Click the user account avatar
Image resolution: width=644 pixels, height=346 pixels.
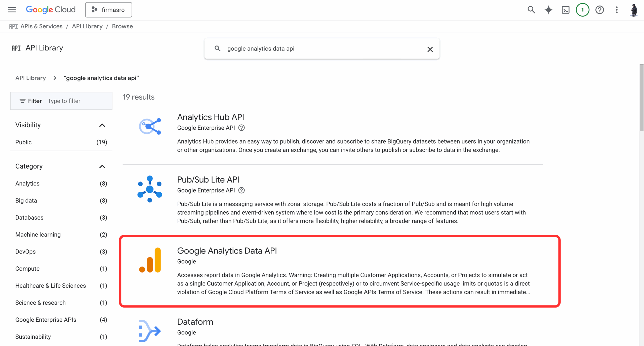pyautogui.click(x=634, y=10)
